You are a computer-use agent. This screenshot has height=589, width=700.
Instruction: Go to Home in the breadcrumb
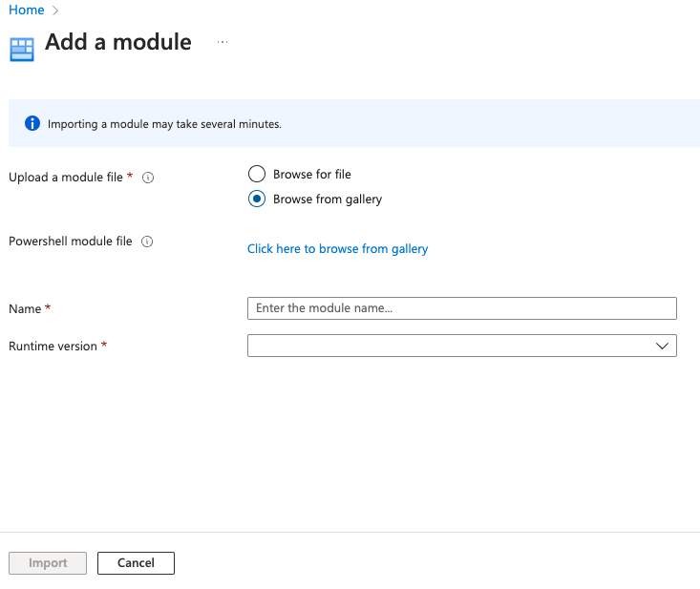(26, 10)
